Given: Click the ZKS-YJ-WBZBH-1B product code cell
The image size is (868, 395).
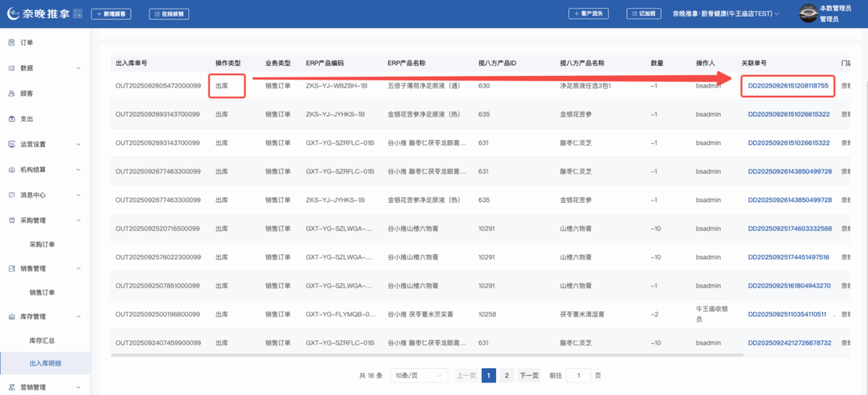Looking at the screenshot, I should click(336, 86).
